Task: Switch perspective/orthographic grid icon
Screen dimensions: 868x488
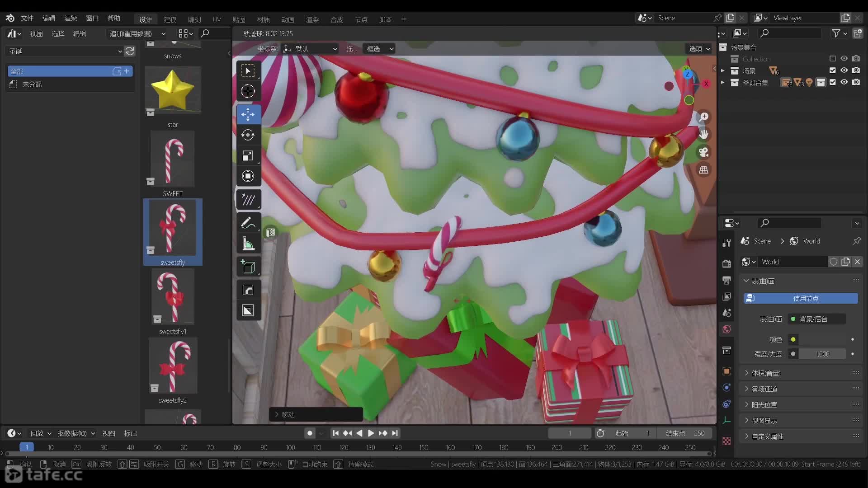Action: pyautogui.click(x=703, y=170)
